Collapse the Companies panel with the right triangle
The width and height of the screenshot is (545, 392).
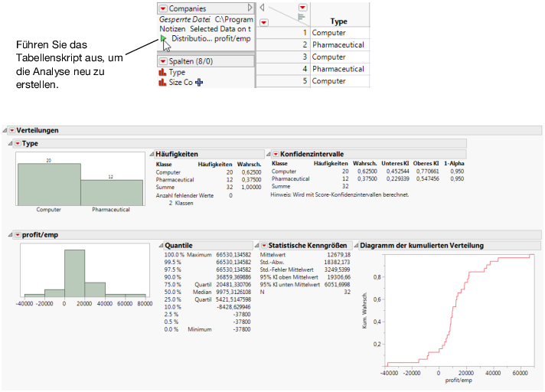(250, 8)
